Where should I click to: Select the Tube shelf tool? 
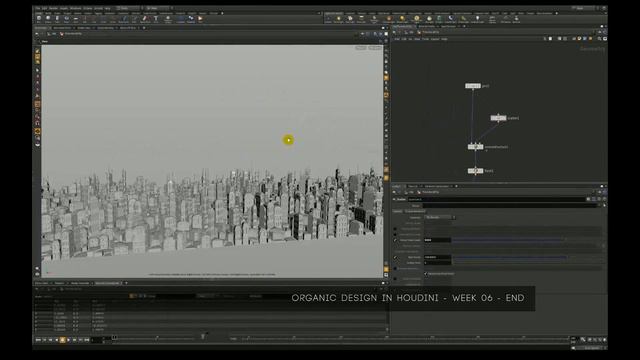[57, 19]
